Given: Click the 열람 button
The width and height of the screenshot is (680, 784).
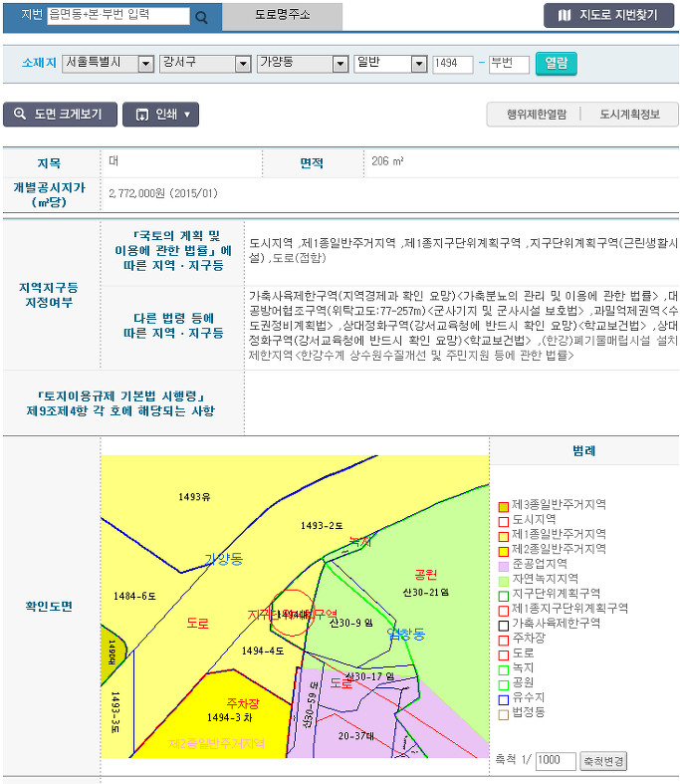Looking at the screenshot, I should point(557,64).
